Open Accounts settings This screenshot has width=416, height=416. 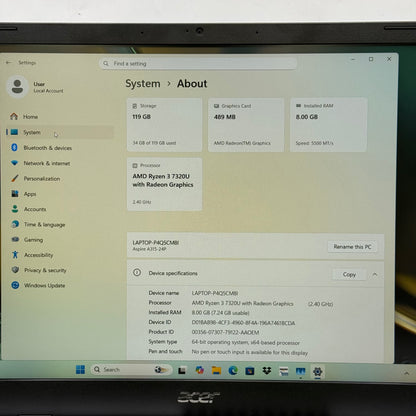59,209
